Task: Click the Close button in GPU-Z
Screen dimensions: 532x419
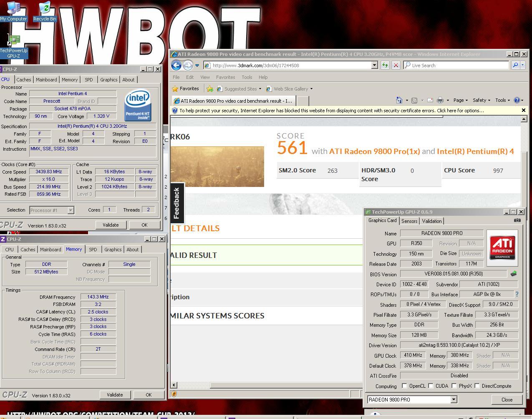Action: tap(507, 399)
